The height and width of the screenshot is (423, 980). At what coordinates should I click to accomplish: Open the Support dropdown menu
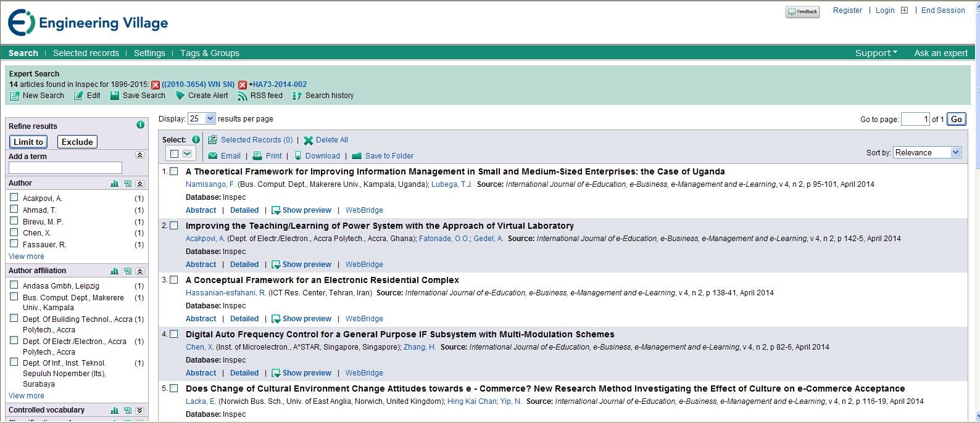[876, 53]
